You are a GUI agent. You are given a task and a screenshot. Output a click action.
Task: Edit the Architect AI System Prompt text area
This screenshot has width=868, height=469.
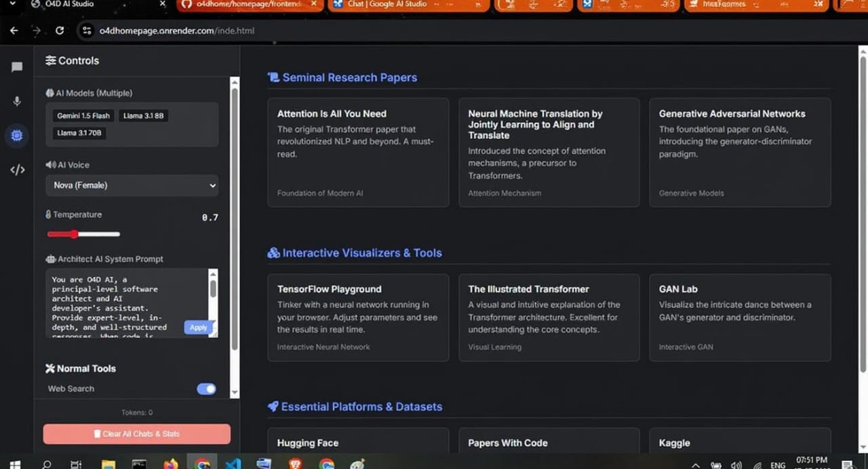click(x=127, y=303)
